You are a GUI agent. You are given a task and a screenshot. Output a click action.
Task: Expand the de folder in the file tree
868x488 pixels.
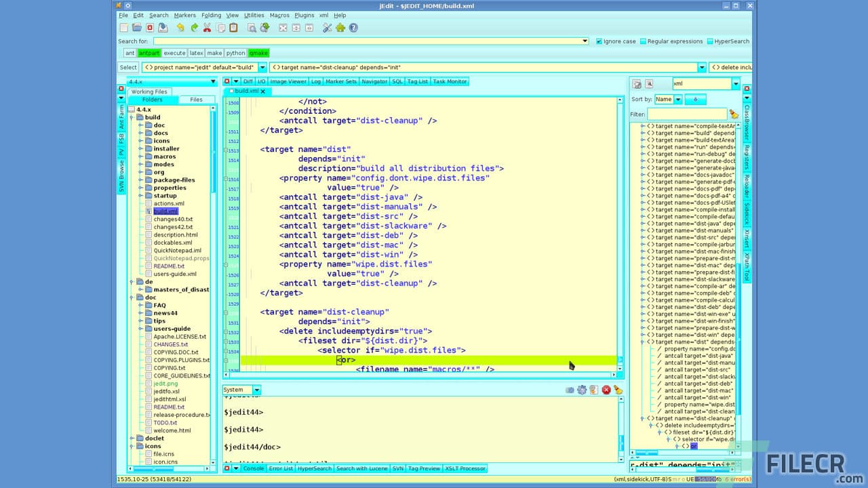point(132,281)
